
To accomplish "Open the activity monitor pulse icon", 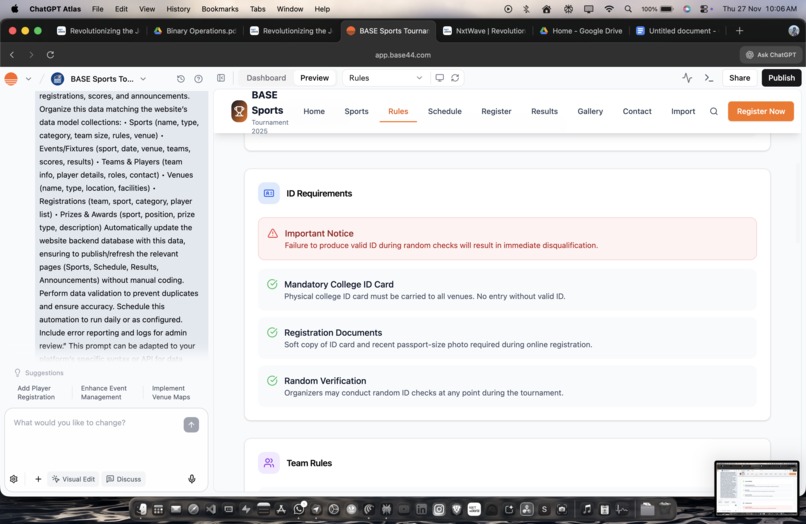I will pos(687,78).
